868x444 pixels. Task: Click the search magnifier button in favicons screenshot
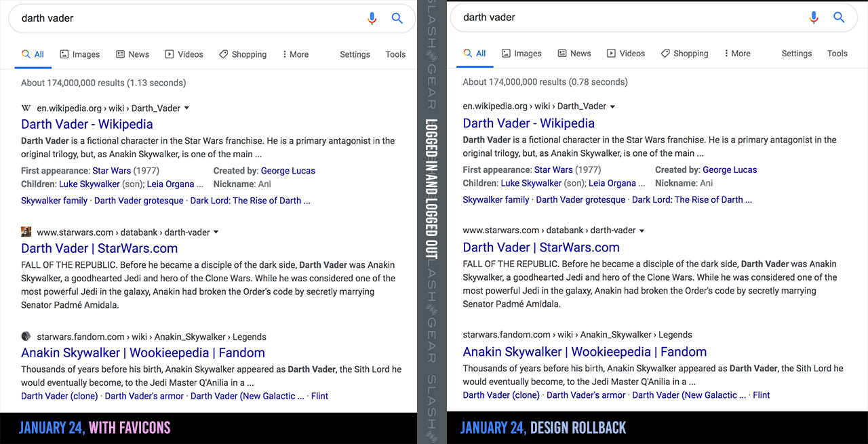[x=397, y=18]
